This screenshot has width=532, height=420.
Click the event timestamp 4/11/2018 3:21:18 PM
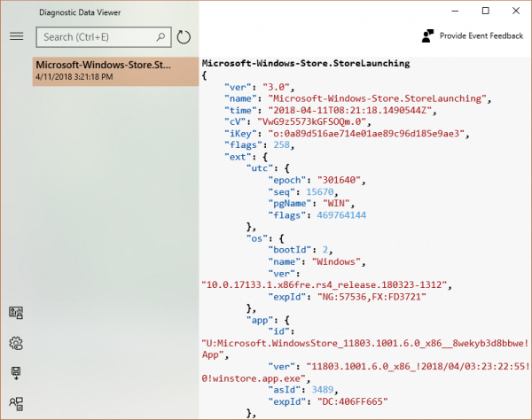coord(74,77)
